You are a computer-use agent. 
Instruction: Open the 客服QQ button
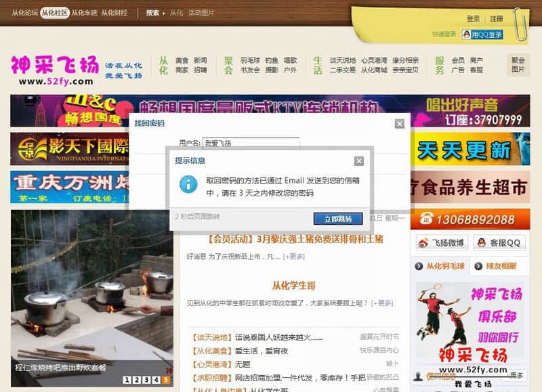499,243
